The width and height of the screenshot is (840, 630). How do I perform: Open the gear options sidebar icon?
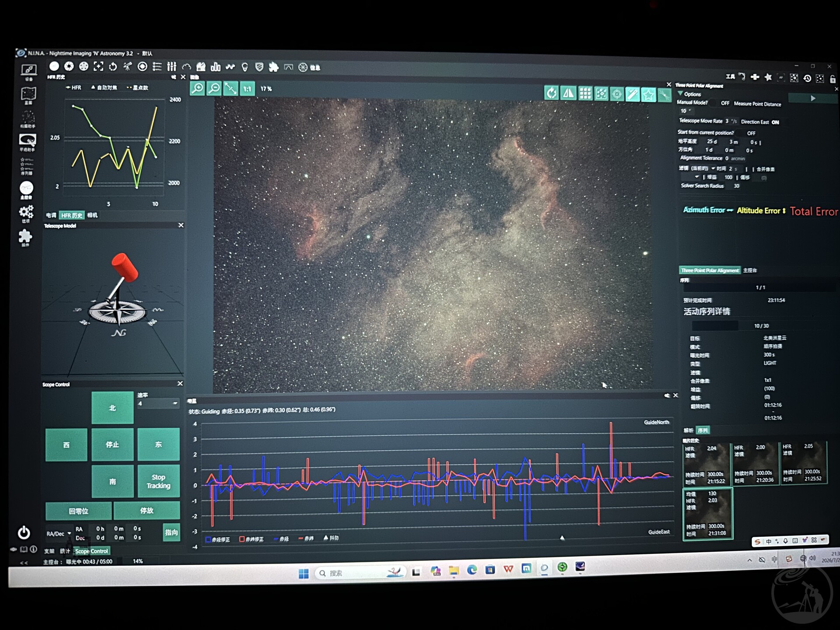click(26, 213)
